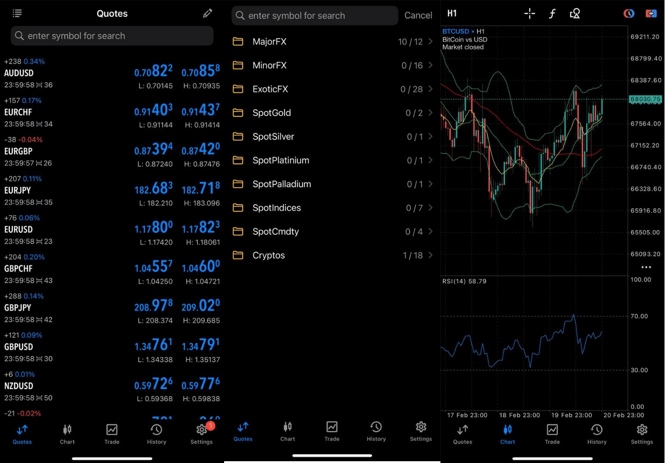Switch to Trade tab in left screen
The image size is (667, 463).
112,434
